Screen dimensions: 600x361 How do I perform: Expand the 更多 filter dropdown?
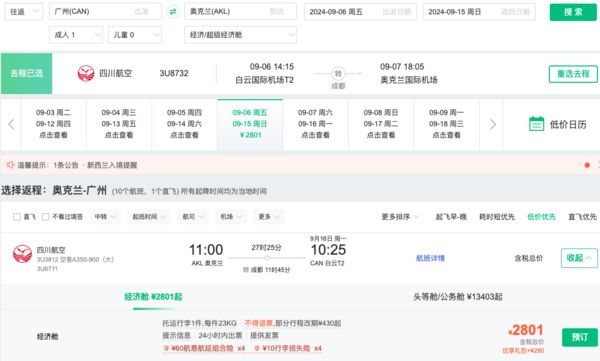[268, 217]
